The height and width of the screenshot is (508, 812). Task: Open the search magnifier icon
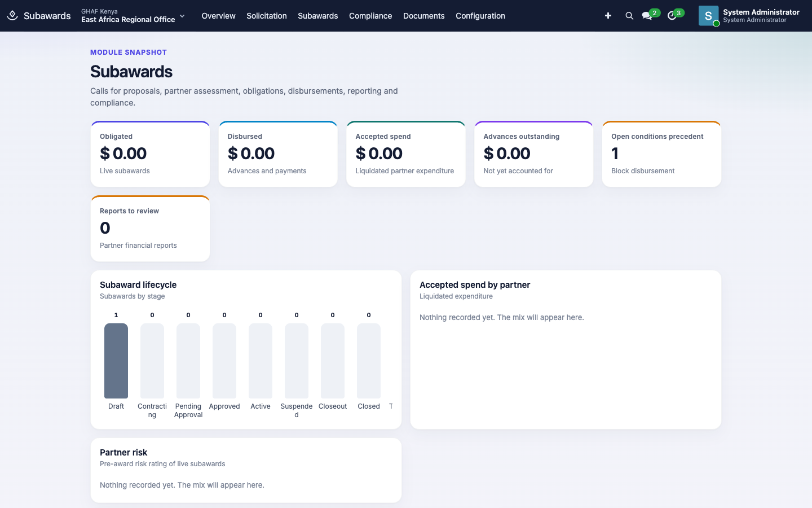pyautogui.click(x=629, y=16)
